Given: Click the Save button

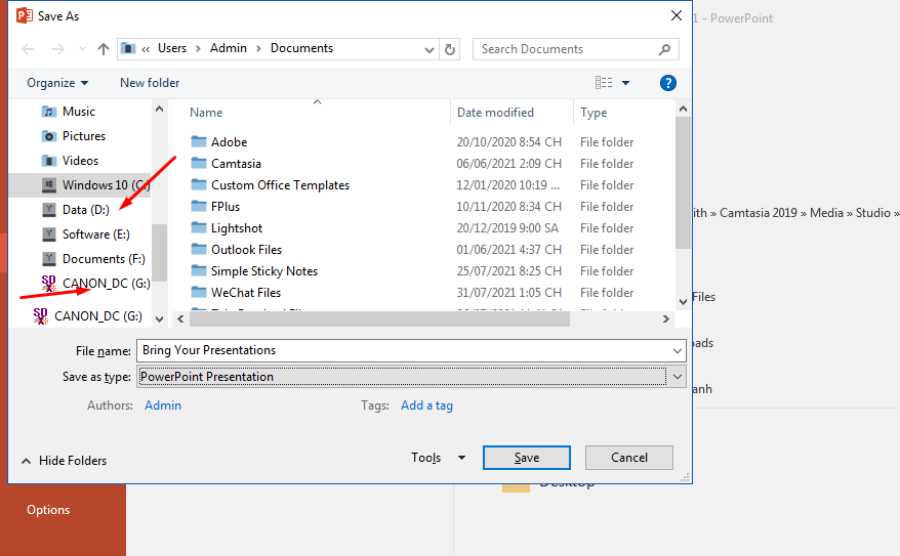Looking at the screenshot, I should (x=526, y=458).
